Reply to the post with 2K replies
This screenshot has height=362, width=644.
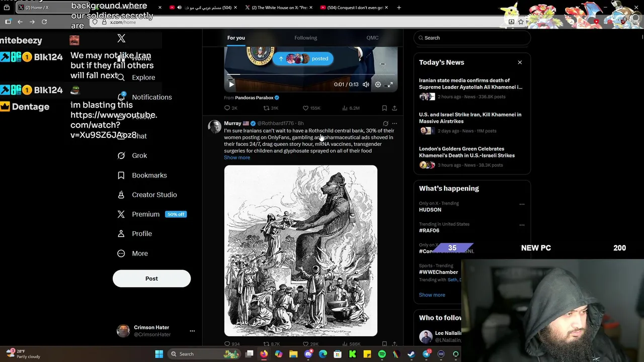230,108
